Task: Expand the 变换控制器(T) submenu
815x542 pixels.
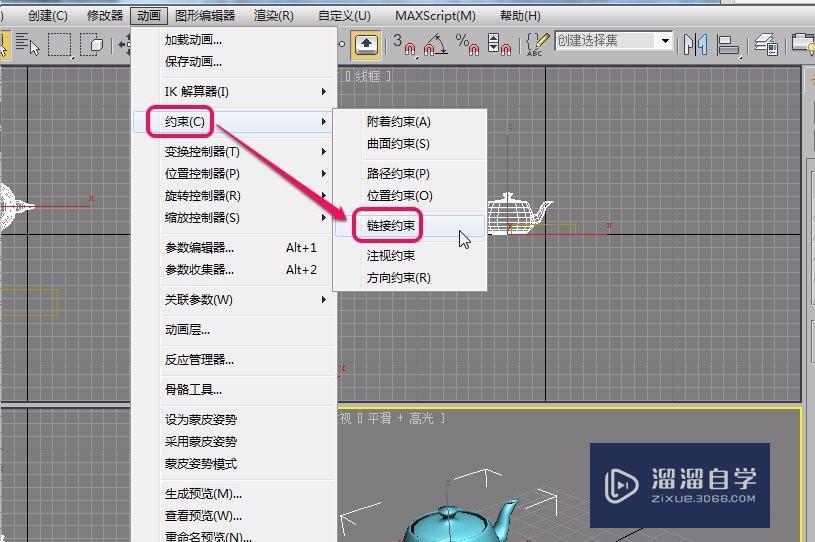Action: [234, 151]
